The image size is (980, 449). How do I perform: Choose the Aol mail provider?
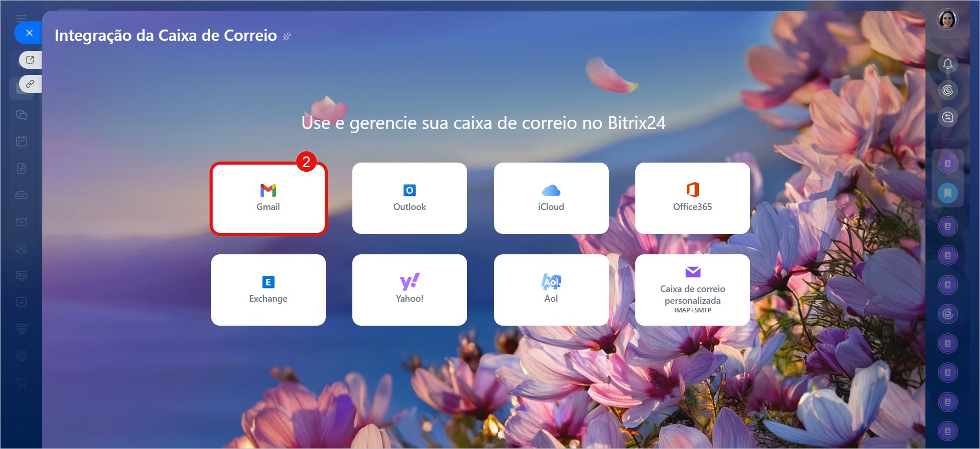(551, 290)
